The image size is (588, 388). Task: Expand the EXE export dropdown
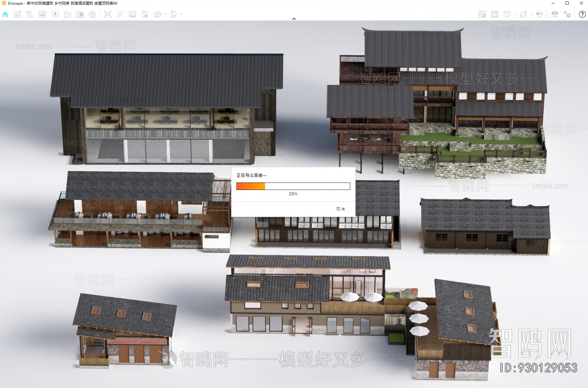point(182,15)
